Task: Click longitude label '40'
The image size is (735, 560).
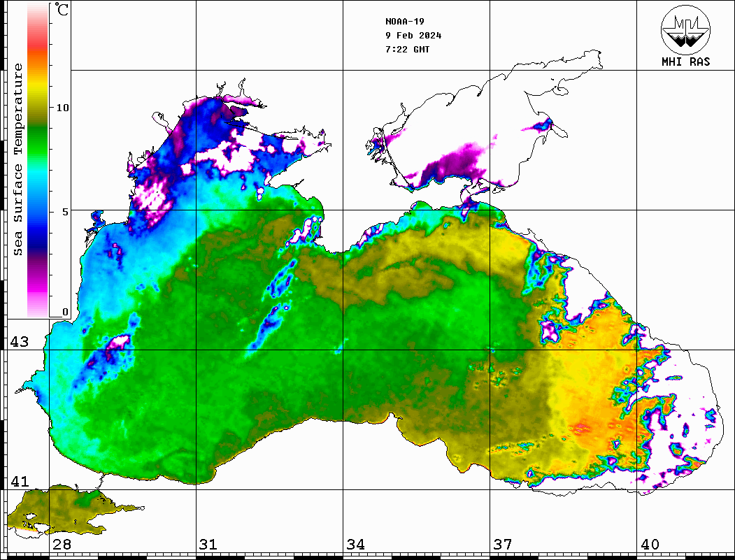Action: 650,544
